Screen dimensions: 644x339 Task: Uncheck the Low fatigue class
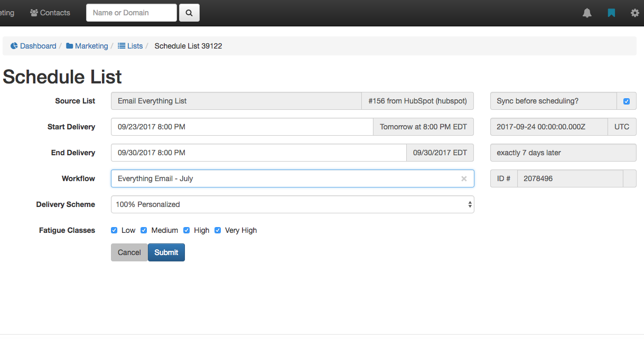coord(114,230)
